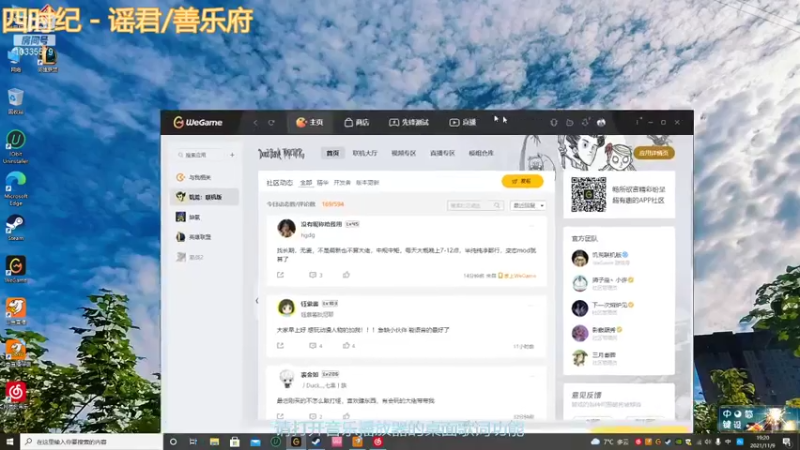Focus the 搜索应用 search field in sidebar
This screenshot has width=800, height=450.
click(x=200, y=155)
